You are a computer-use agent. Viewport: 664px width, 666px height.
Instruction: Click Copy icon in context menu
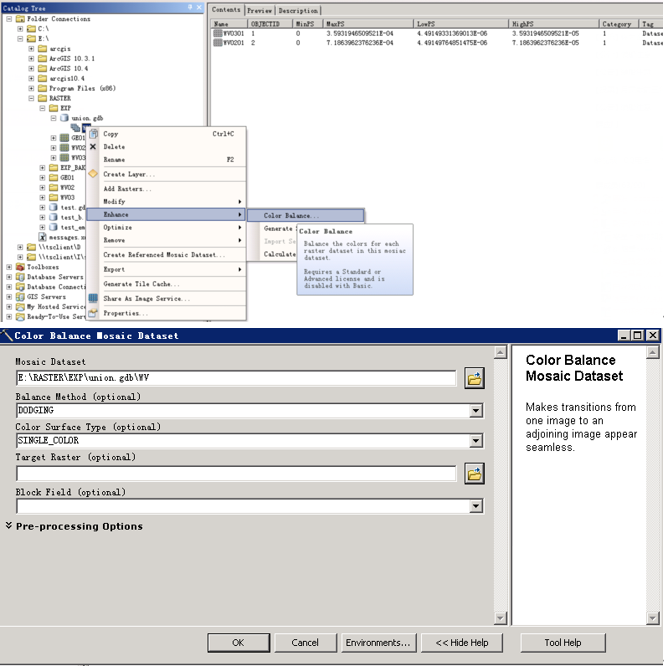coord(93,134)
